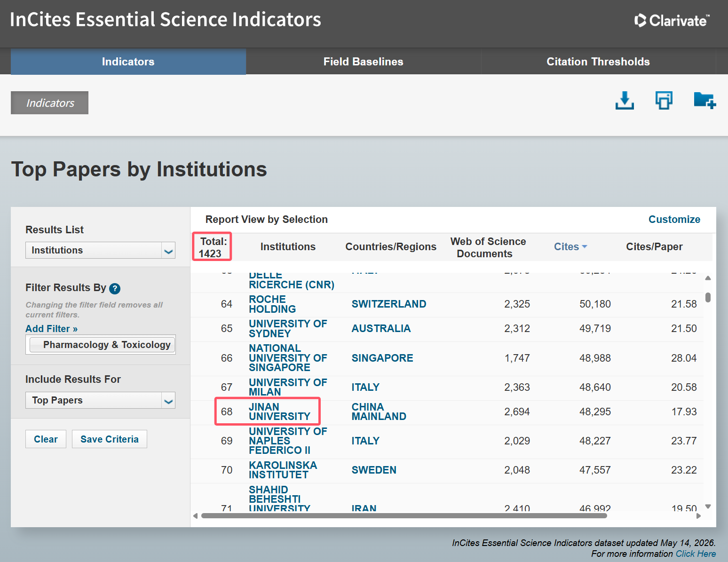Switch to the Indicators tab

(x=128, y=62)
